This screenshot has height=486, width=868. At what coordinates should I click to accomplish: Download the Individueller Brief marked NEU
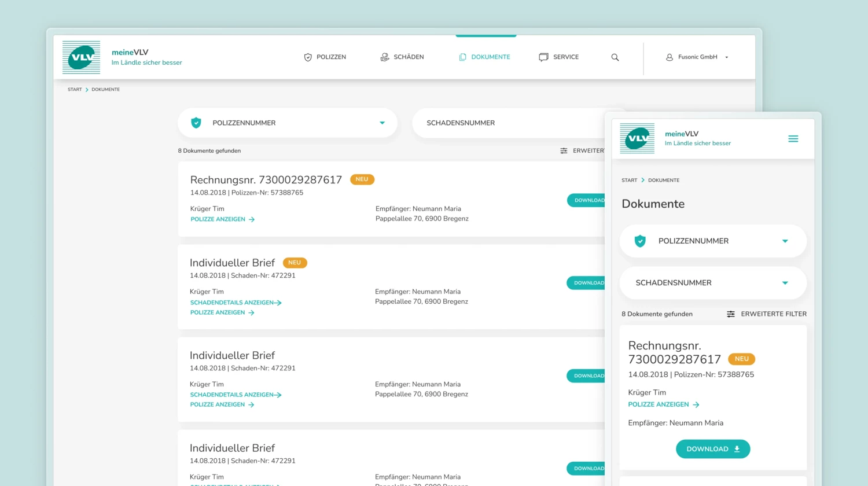586,283
